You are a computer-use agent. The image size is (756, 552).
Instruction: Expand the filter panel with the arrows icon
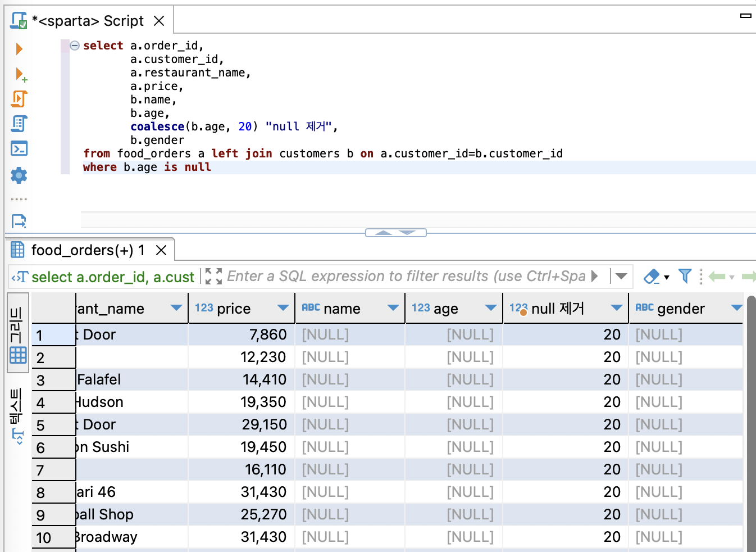point(213,276)
